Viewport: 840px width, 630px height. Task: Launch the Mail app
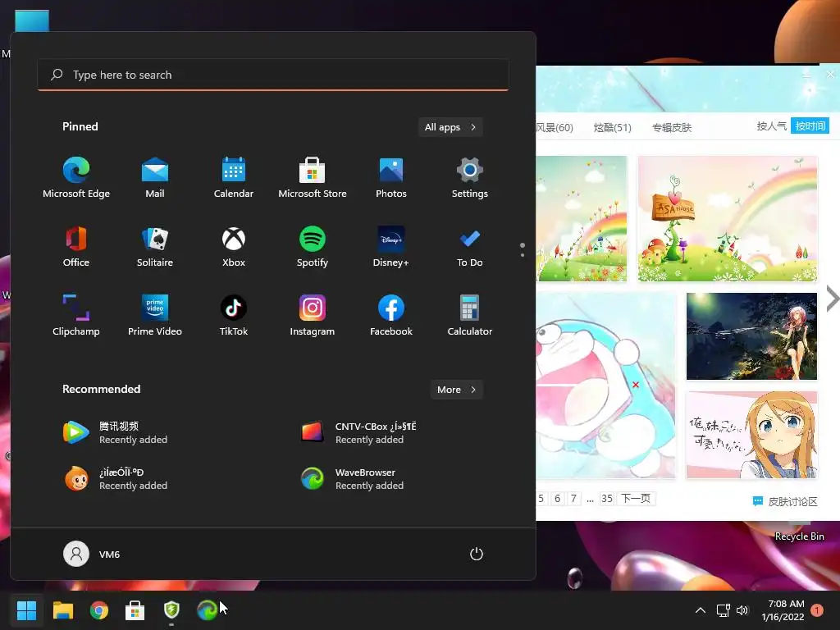click(x=155, y=178)
